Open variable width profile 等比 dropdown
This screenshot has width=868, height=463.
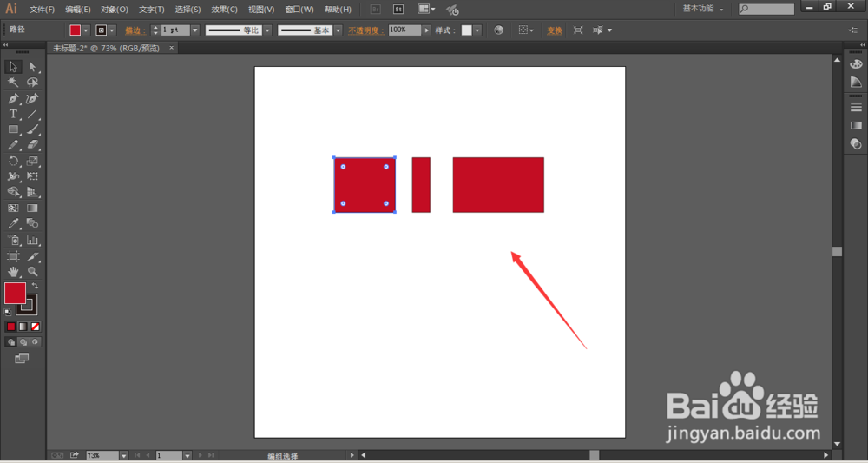click(x=267, y=30)
